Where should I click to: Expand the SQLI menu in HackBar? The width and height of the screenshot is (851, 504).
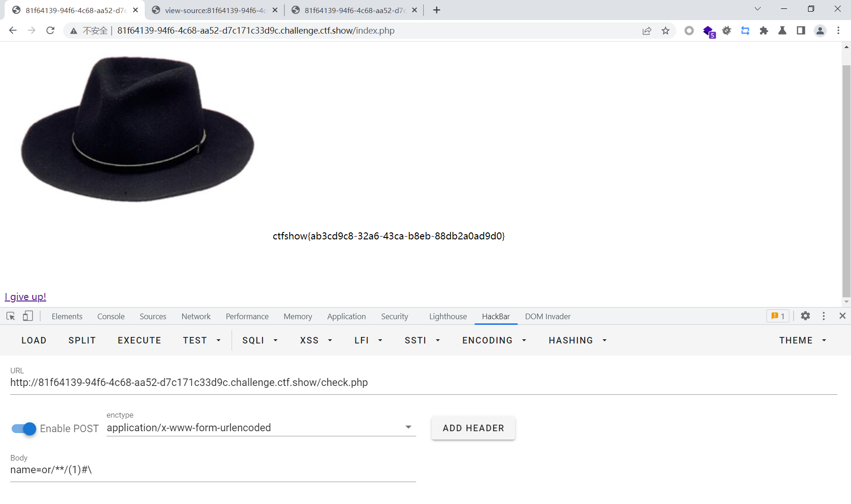(259, 340)
